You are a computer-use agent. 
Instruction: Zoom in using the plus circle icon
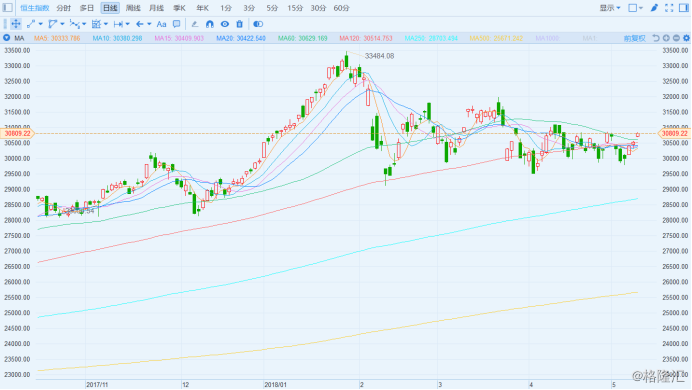click(x=666, y=38)
